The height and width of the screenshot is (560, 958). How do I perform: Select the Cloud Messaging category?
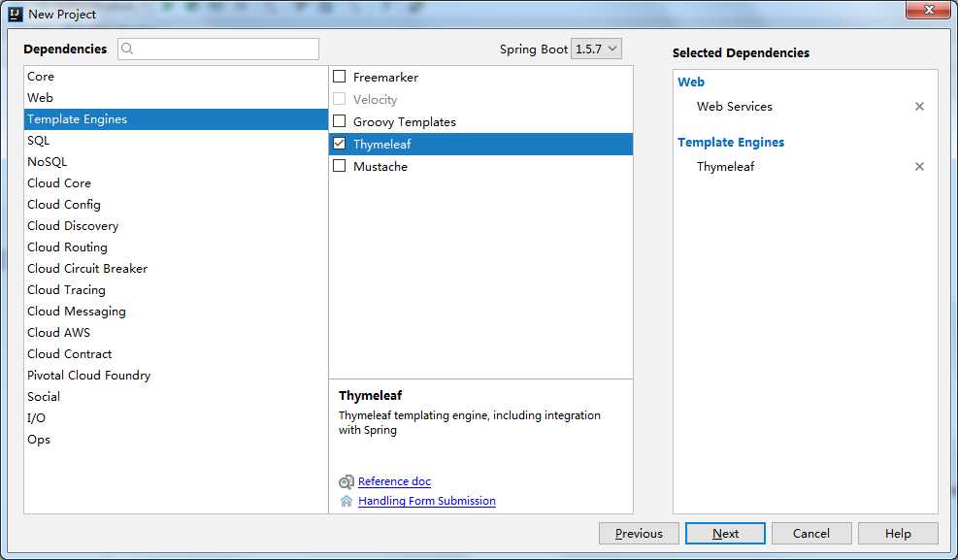tap(176, 312)
